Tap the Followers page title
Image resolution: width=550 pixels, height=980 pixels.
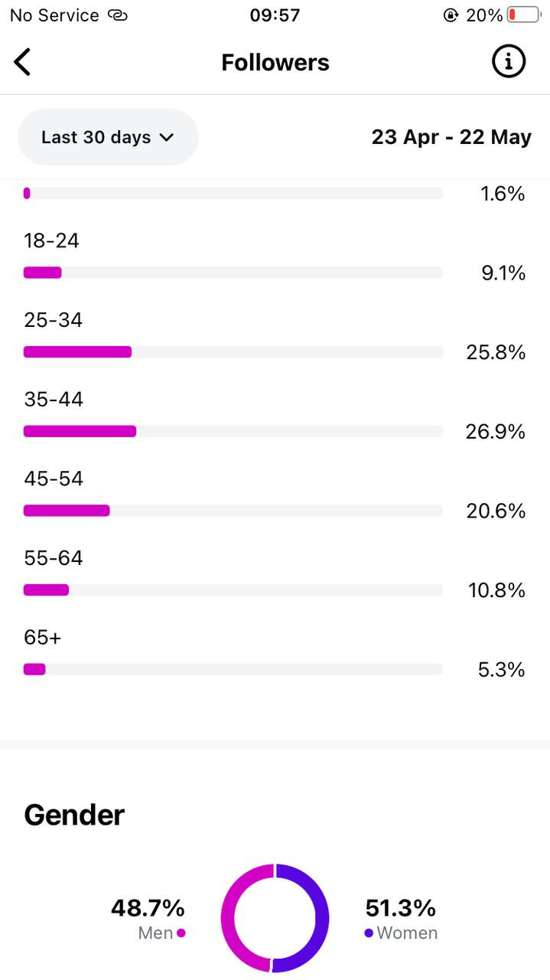275,62
